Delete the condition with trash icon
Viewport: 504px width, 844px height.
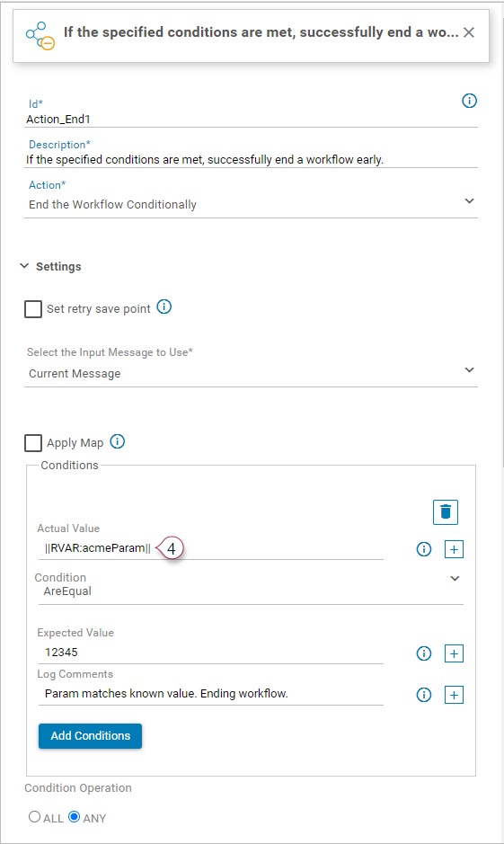pos(446,512)
